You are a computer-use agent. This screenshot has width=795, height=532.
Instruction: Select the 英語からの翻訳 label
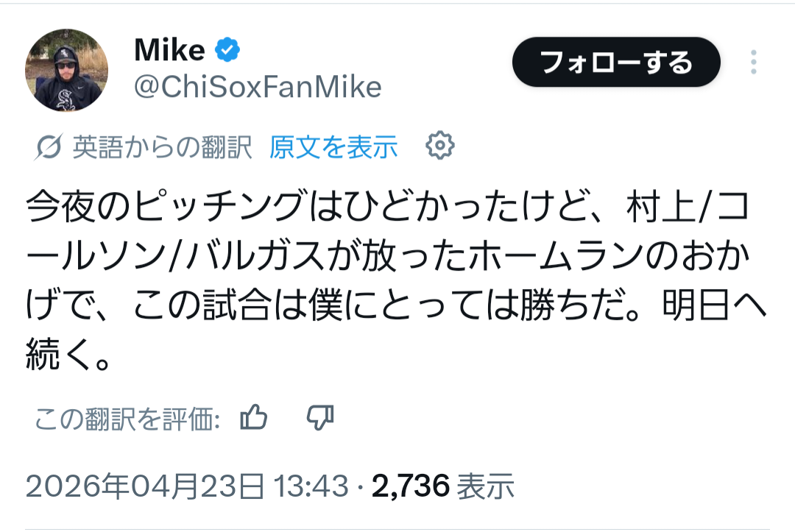click(x=162, y=148)
